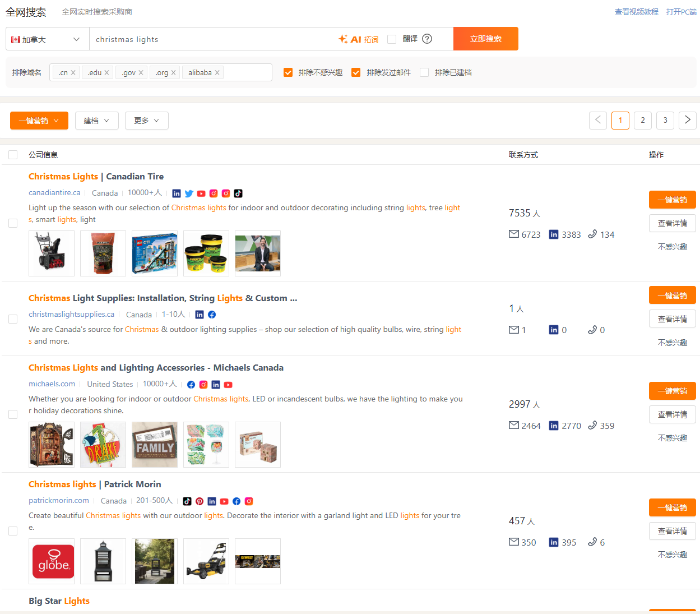Open Patrick Morin TikTok icon
The height and width of the screenshot is (614, 700).
(x=187, y=501)
